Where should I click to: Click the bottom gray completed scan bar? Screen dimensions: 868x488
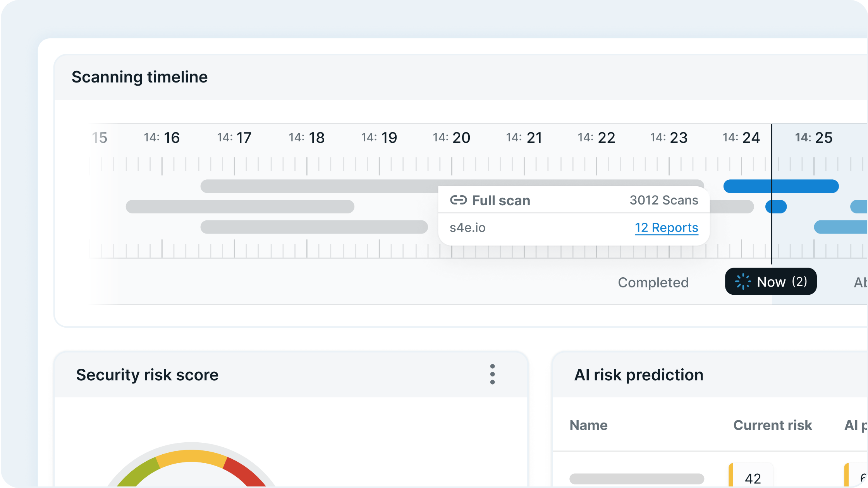[314, 227]
